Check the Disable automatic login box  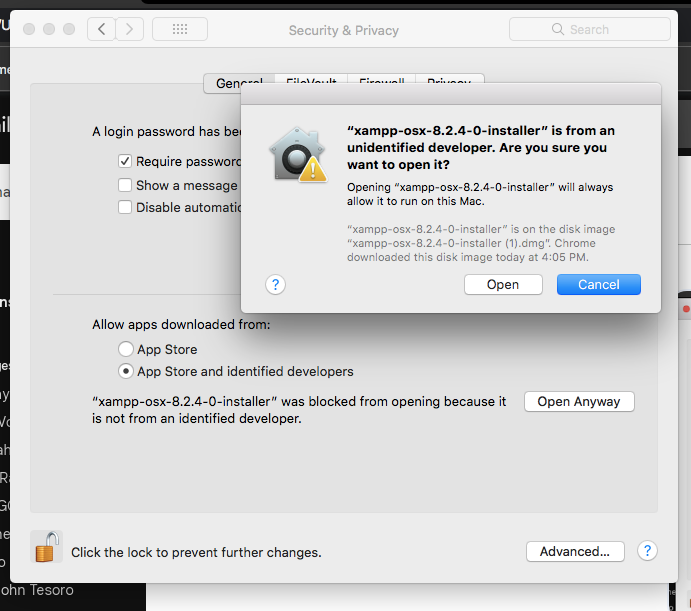[x=125, y=207]
